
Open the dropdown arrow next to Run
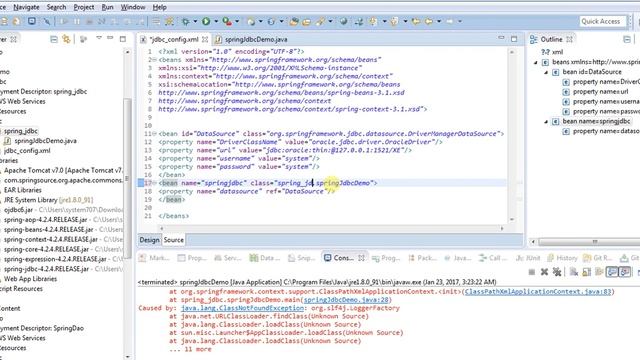click(216, 21)
